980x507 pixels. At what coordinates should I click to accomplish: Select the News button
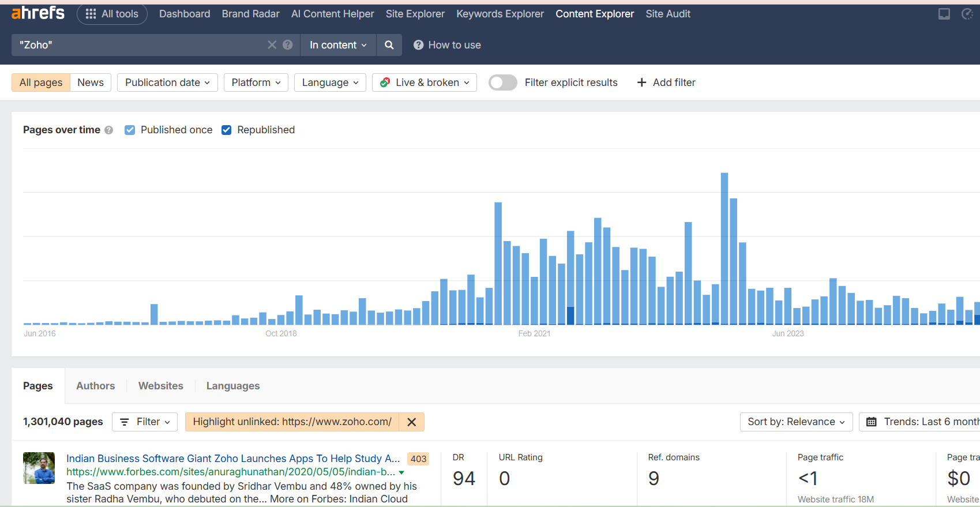pos(91,82)
